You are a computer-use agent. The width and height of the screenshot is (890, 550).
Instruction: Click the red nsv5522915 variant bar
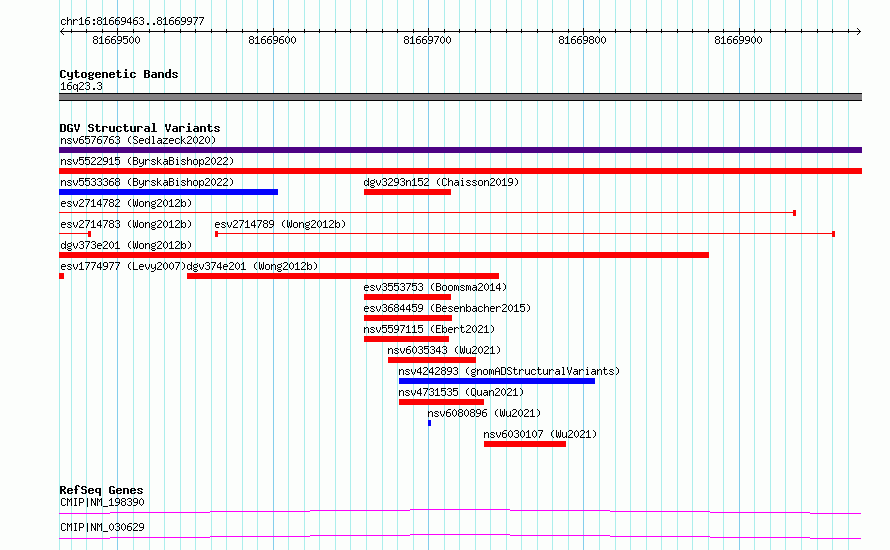tap(460, 171)
